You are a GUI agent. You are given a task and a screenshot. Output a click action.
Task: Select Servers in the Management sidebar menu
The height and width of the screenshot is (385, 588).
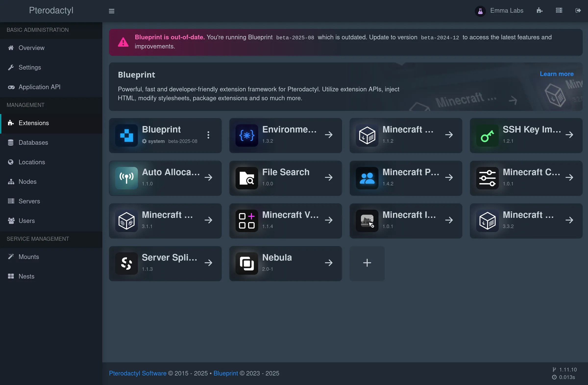(x=29, y=201)
